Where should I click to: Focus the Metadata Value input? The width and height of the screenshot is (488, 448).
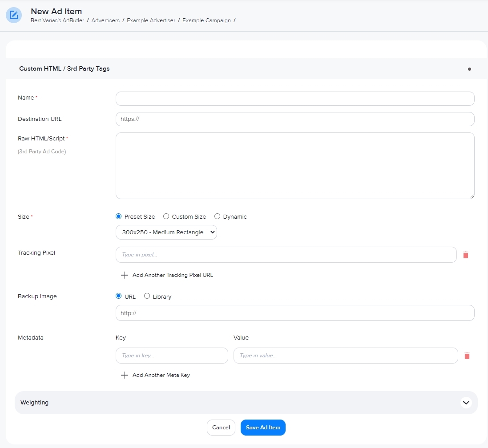346,356
